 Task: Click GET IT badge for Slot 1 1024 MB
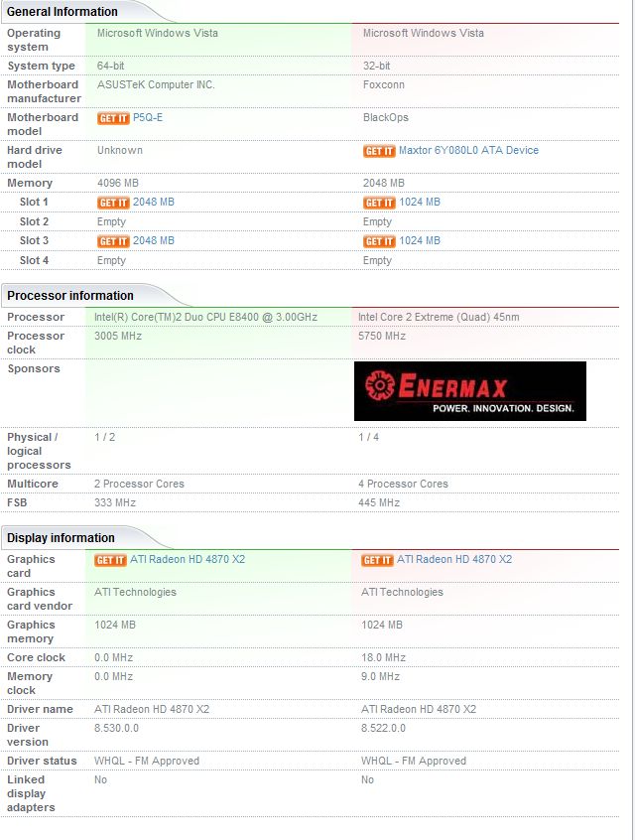click(x=379, y=203)
